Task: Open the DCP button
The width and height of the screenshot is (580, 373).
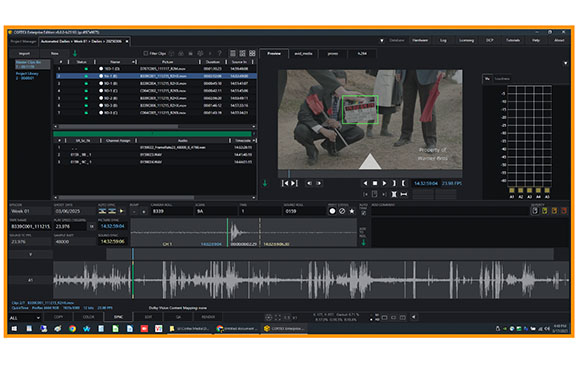Action: [x=489, y=40]
